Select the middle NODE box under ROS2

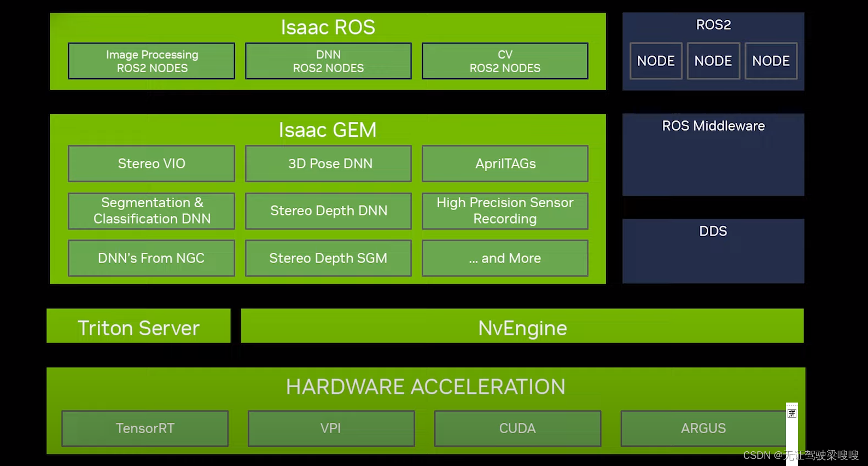(713, 61)
